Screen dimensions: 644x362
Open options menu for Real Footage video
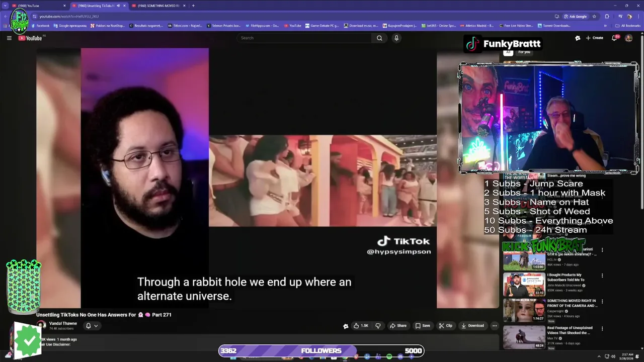tap(602, 329)
